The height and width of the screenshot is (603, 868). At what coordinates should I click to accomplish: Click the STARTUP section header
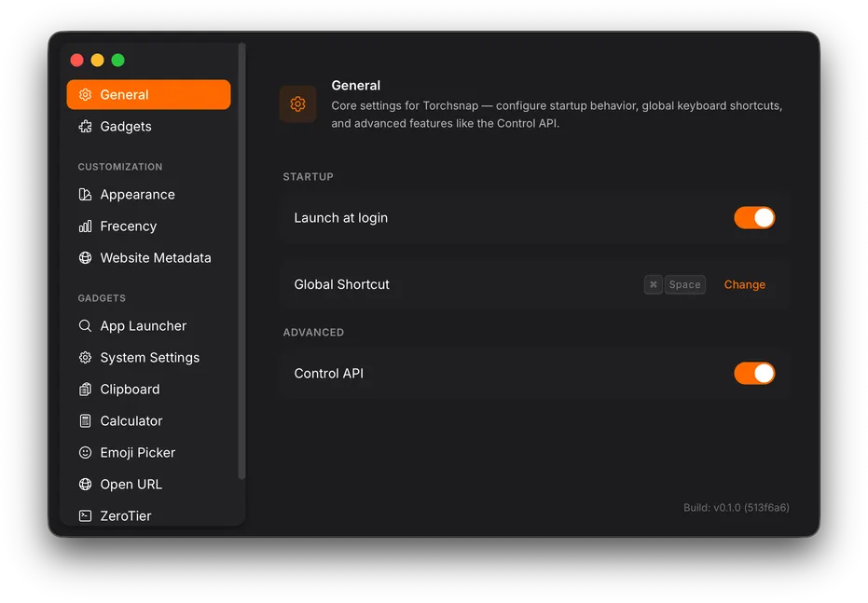coord(309,176)
